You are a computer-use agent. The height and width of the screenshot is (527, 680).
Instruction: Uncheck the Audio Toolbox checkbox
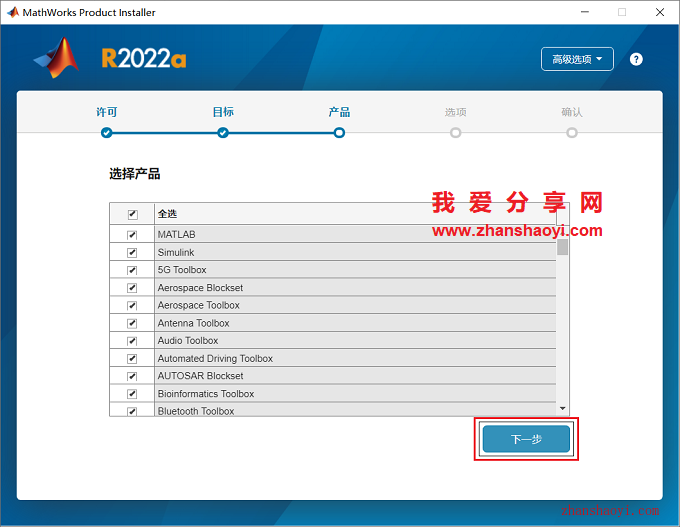[x=132, y=341]
